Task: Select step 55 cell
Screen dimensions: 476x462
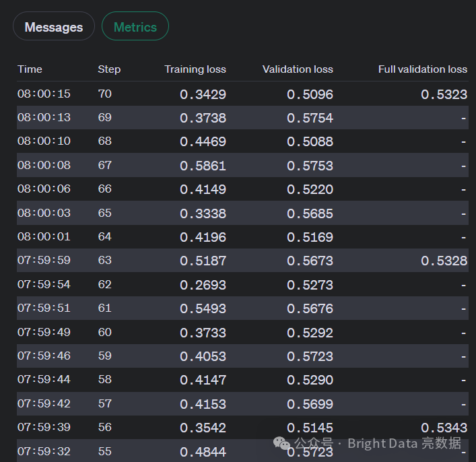Action: (x=105, y=451)
